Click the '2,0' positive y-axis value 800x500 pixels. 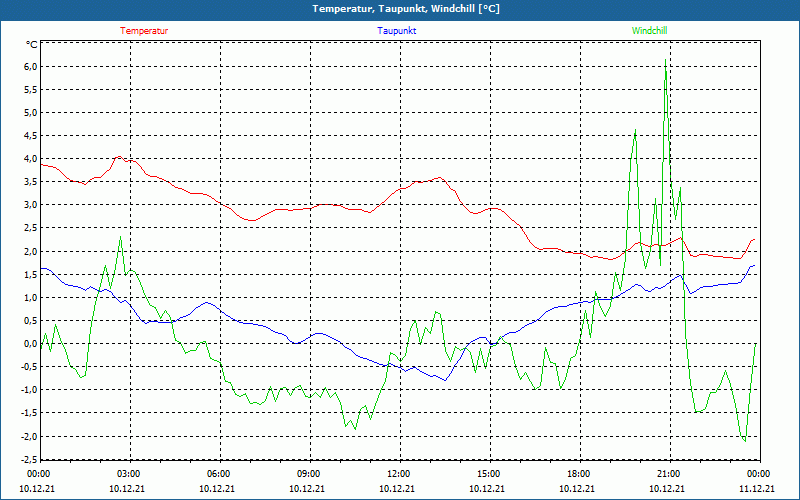point(30,251)
